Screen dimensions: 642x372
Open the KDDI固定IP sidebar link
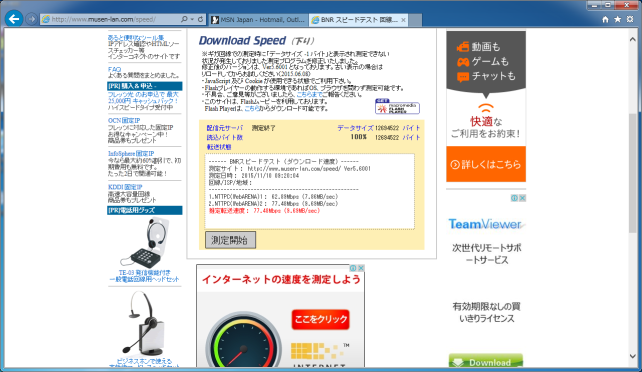click(125, 187)
